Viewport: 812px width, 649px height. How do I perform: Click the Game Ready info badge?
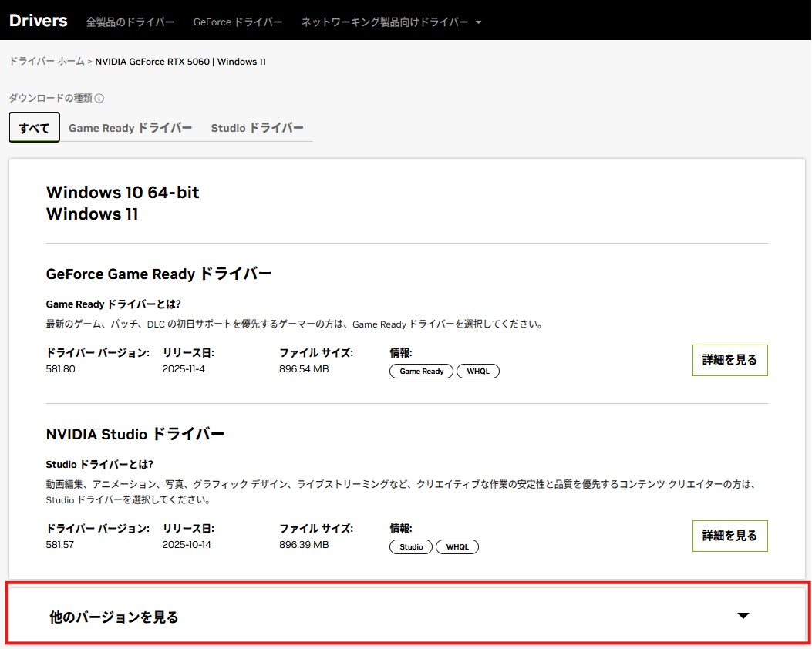[421, 371]
